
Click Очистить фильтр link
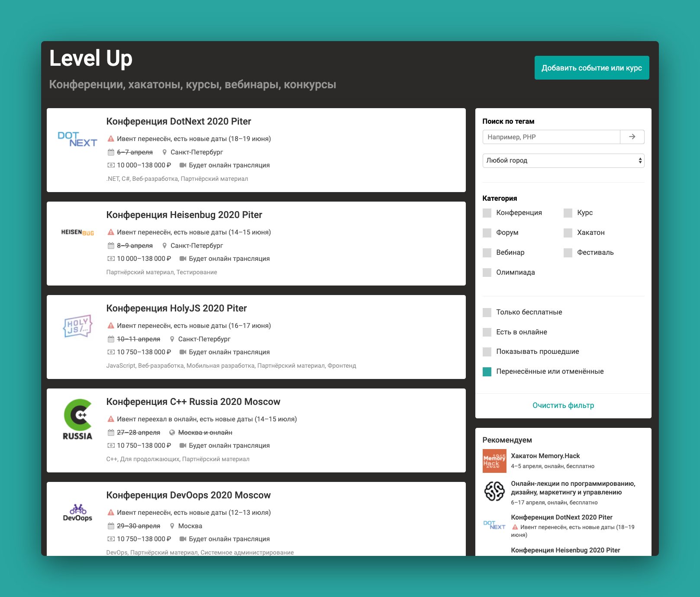click(563, 405)
